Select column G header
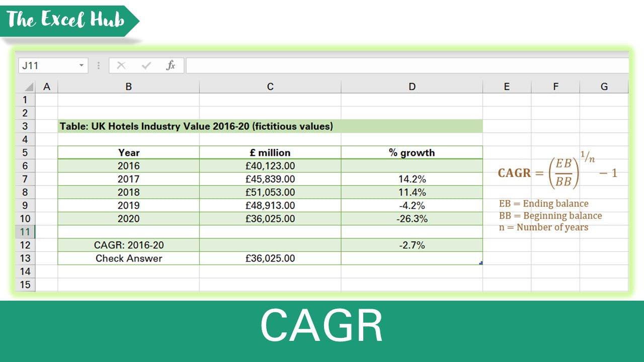Image resolution: width=644 pixels, height=362 pixels. click(604, 87)
